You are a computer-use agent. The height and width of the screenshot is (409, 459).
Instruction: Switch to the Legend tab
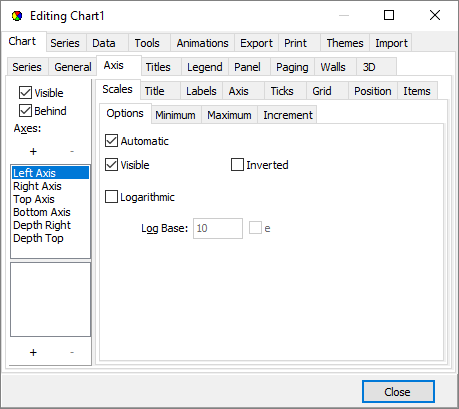click(x=205, y=67)
